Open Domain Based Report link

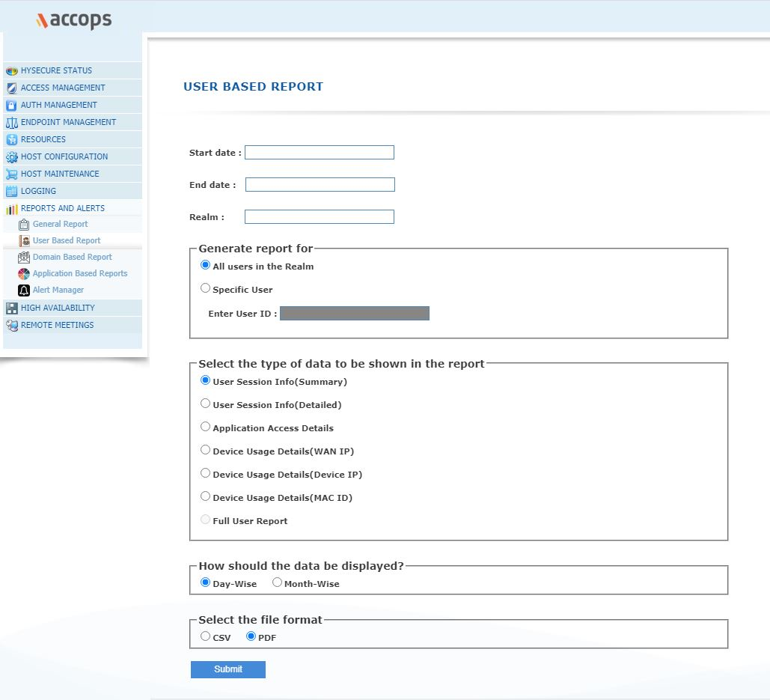[72, 257]
